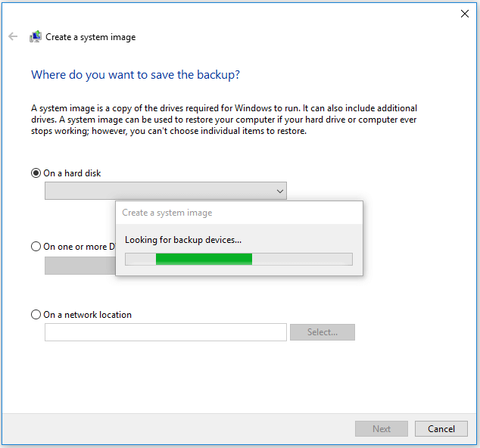Select the "On a hard disk" radio button
Viewport: 480px width, 448px height.
36,173
